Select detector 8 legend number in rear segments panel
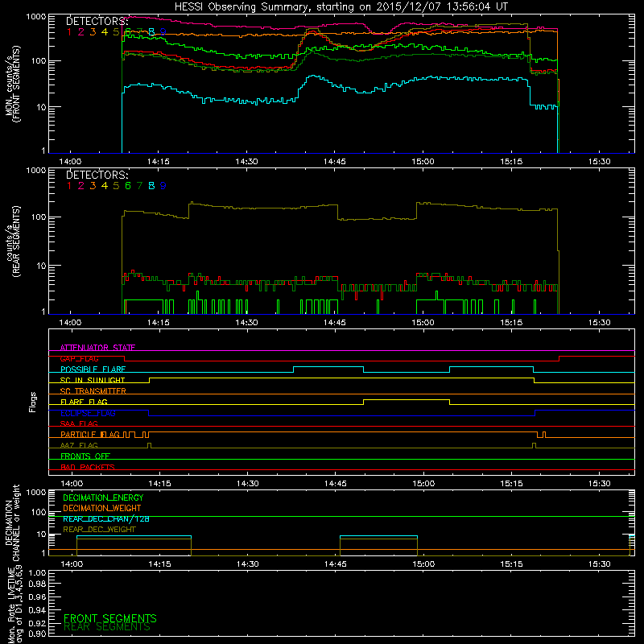 (x=151, y=186)
